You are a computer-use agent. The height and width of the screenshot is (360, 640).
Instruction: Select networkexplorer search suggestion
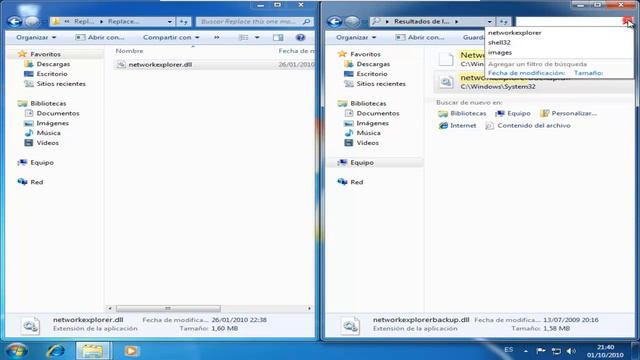pyautogui.click(x=515, y=33)
